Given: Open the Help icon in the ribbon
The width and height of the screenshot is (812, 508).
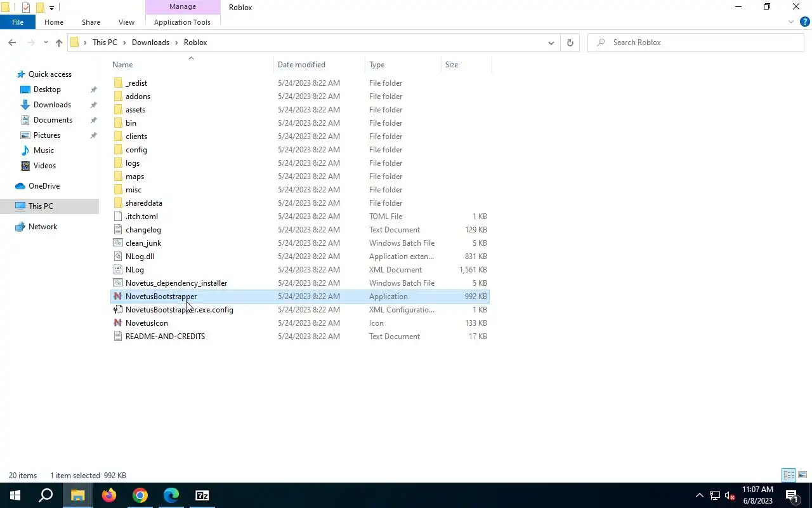Looking at the screenshot, I should tap(805, 22).
